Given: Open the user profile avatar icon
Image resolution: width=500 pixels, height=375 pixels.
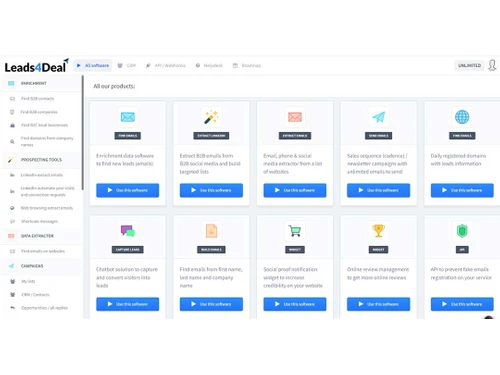Looking at the screenshot, I should 492,65.
